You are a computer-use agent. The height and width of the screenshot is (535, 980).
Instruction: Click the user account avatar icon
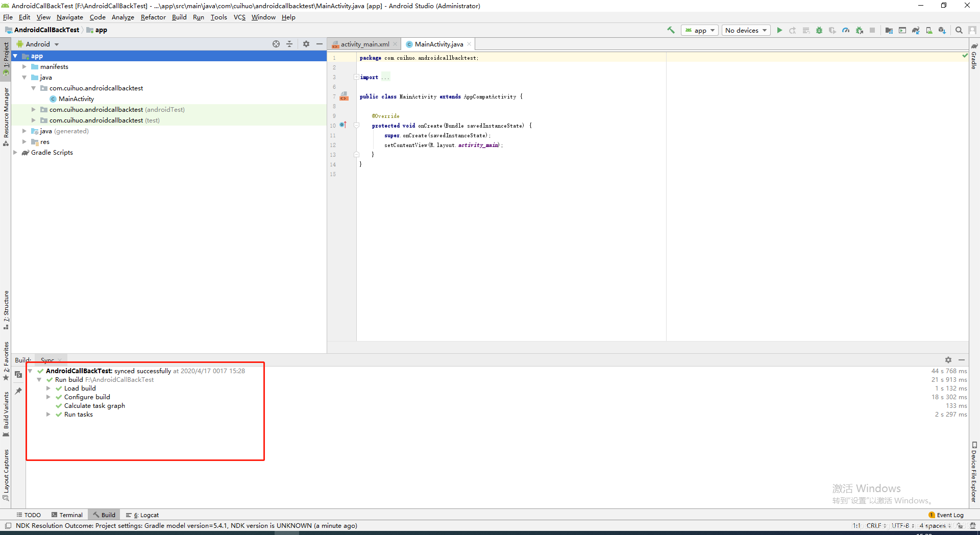(972, 30)
